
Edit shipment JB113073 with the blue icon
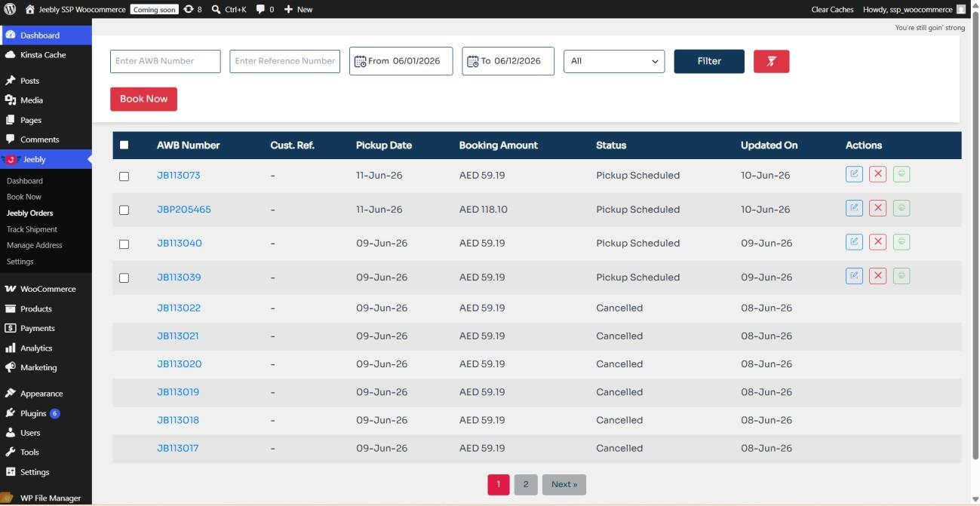coord(854,174)
